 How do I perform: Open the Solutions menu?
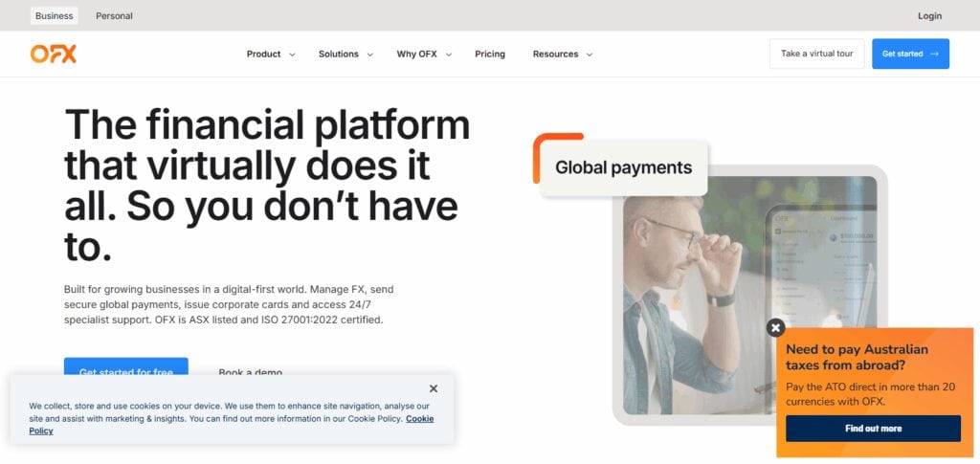coord(339,55)
